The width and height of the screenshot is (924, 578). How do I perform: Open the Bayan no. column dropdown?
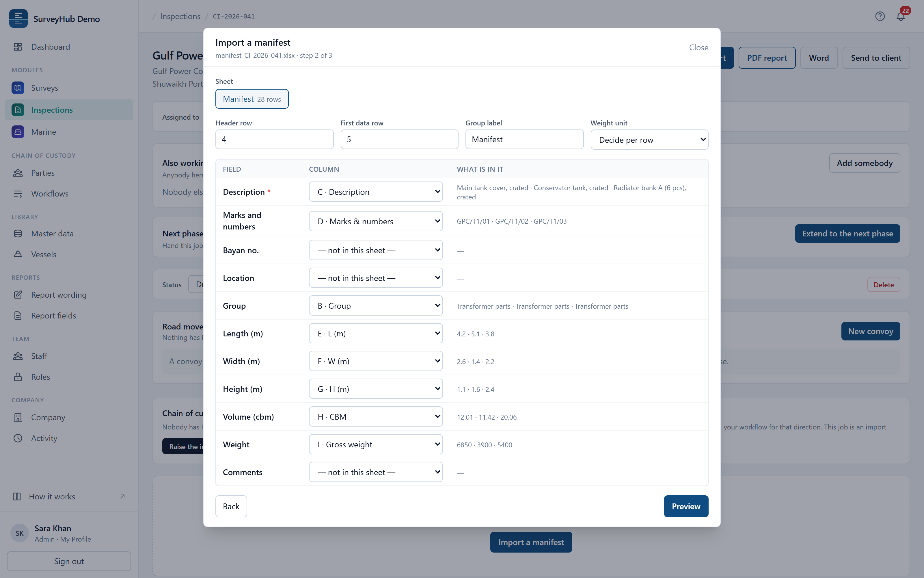[376, 250]
